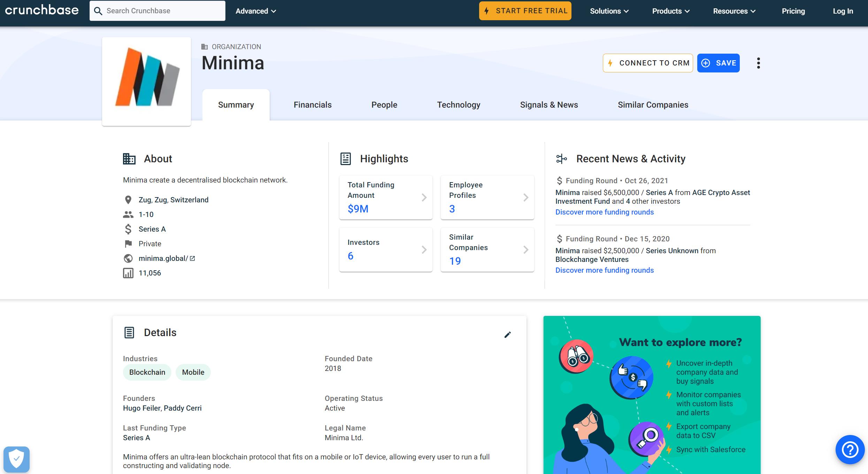
Task: Focus the Search Crunchbase input field
Action: pos(158,11)
